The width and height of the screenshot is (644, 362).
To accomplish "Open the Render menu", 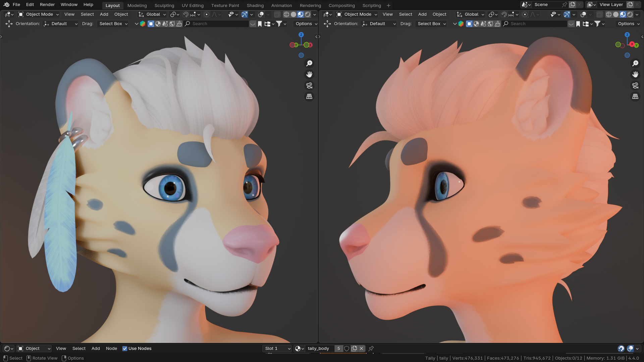I will 47,5.
